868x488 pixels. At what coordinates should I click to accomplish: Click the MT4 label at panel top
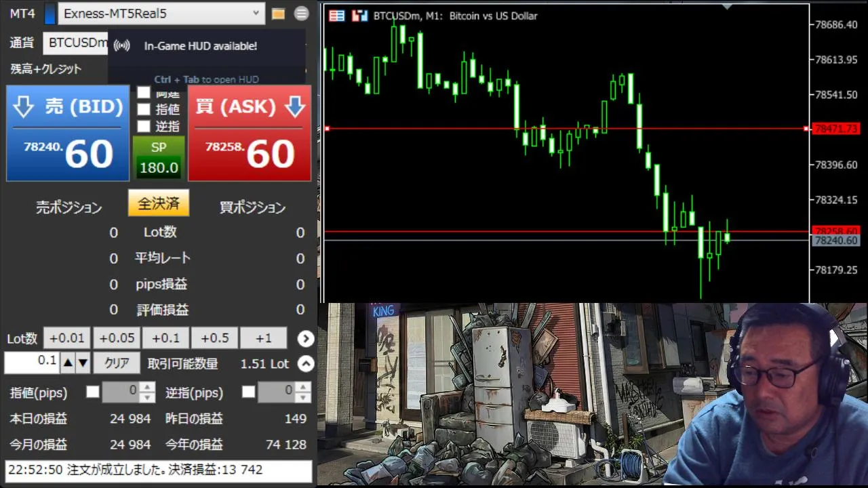point(22,14)
